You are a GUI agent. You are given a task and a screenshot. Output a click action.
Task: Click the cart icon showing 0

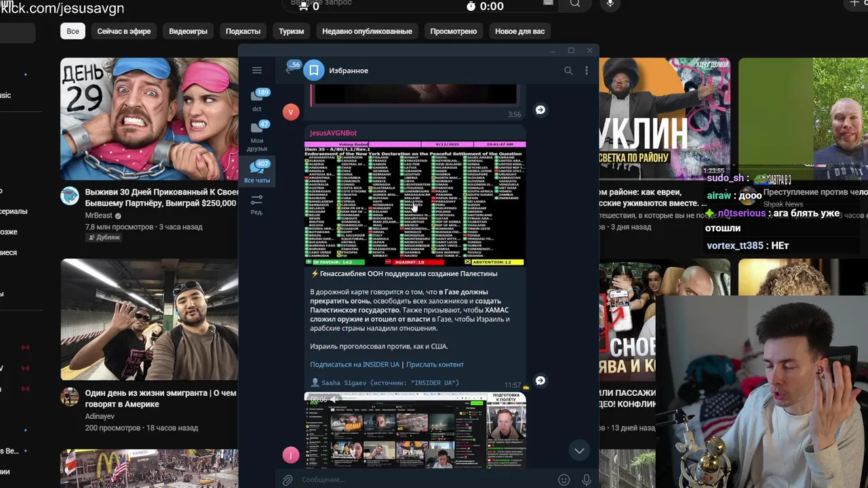(303, 6)
